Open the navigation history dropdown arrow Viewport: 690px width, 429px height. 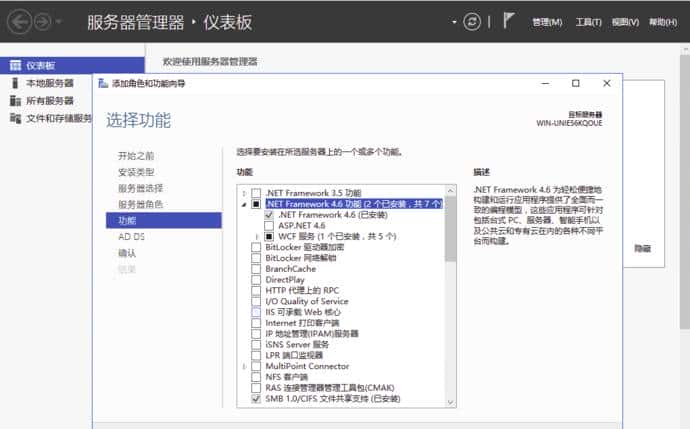pyautogui.click(x=59, y=22)
